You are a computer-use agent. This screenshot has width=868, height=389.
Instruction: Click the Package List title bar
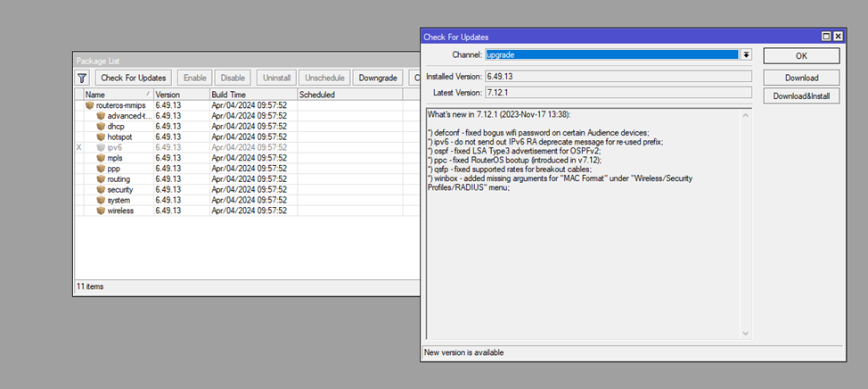(x=246, y=61)
